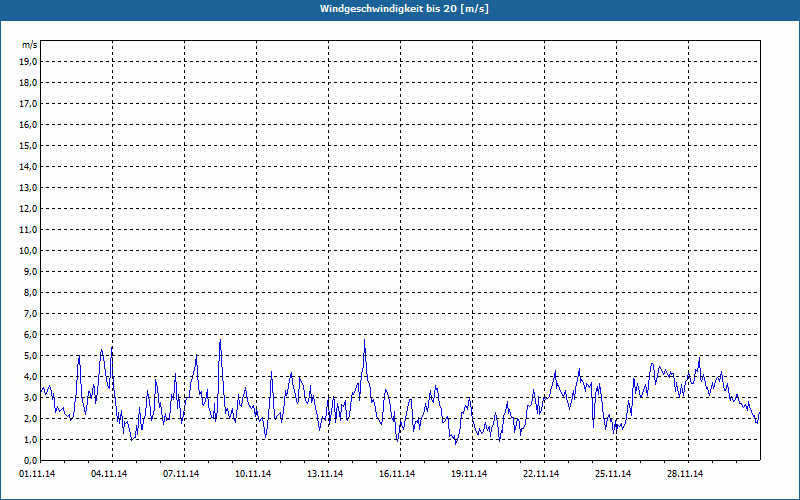This screenshot has width=800, height=500.
Task: Click the 0,0 y-axis label
Action: click(x=30, y=460)
